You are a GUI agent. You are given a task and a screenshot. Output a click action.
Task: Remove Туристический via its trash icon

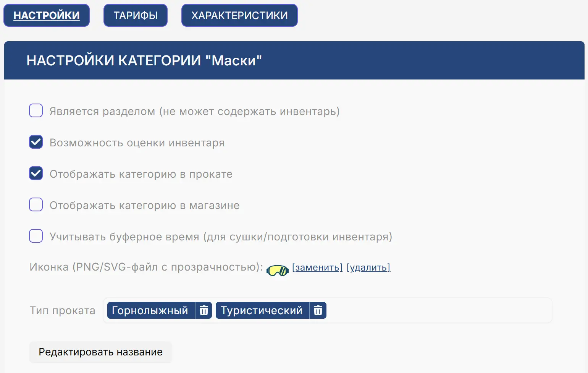click(318, 310)
